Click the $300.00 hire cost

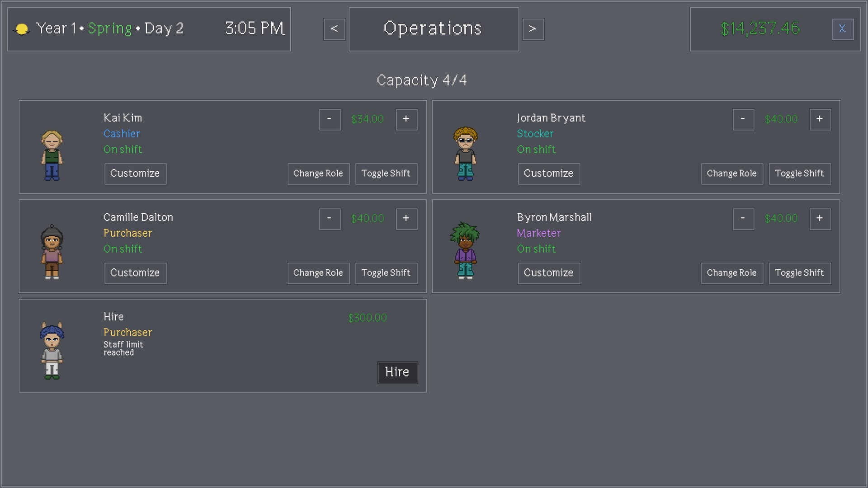click(x=368, y=318)
